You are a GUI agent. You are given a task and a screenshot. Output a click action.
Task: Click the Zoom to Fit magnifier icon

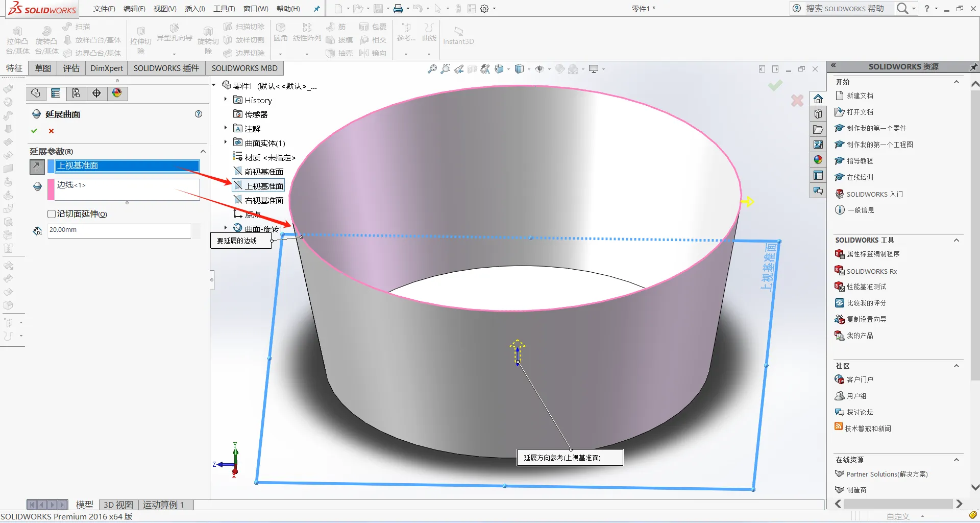[432, 69]
